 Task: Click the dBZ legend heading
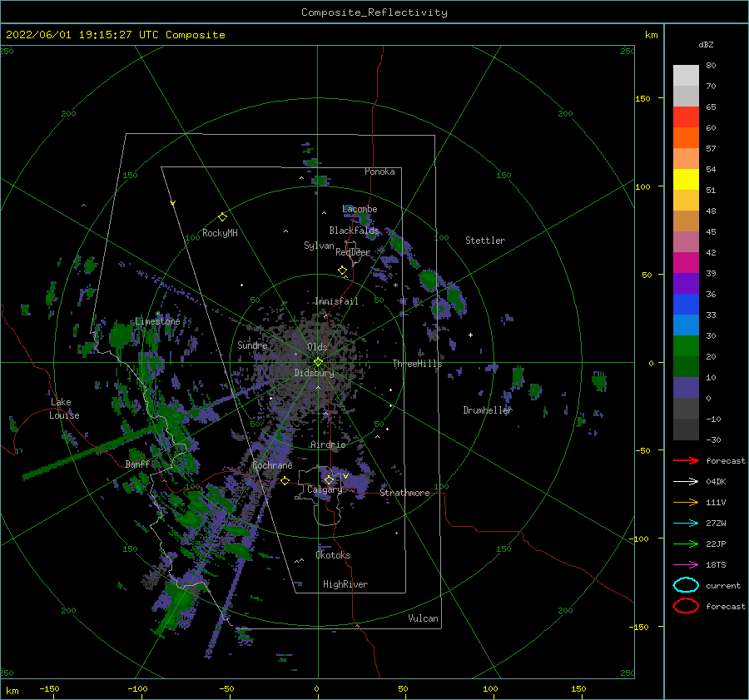[706, 44]
